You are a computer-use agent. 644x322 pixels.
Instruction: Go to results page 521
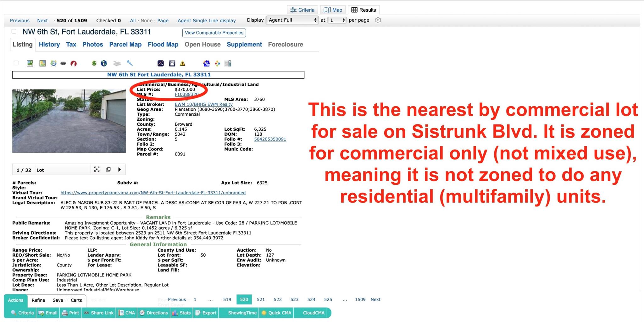261,299
